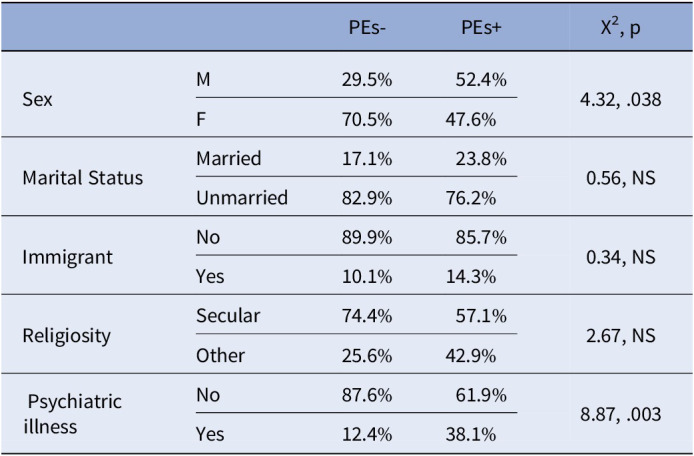The height and width of the screenshot is (456, 694).
Task: Click the 89.9% non-immigrant value
Action: [366, 238]
